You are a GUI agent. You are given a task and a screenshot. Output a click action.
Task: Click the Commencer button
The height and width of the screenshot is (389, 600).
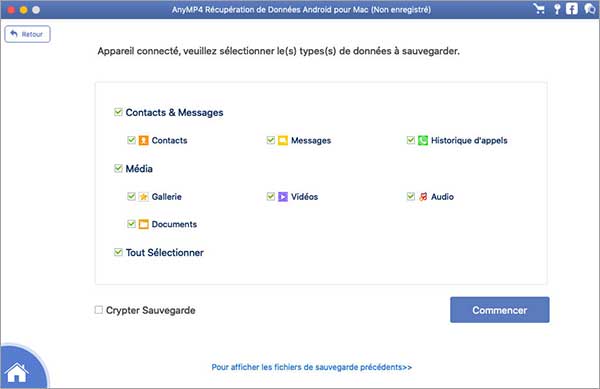(x=500, y=310)
